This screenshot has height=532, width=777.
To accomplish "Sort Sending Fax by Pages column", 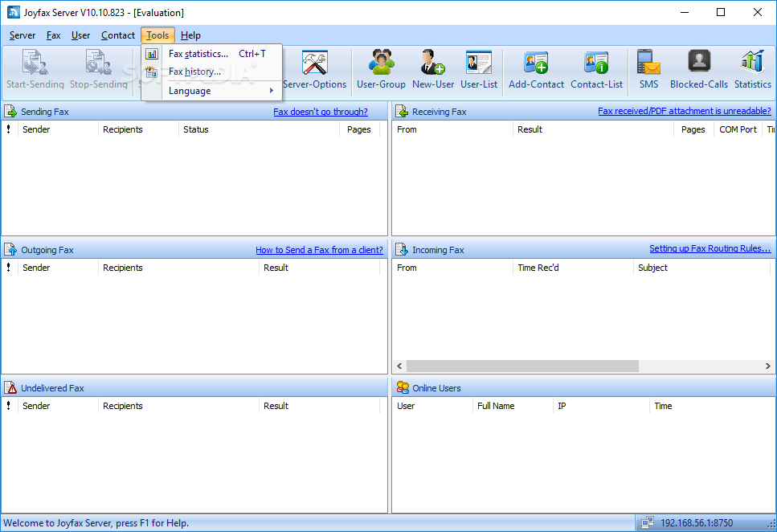I will pos(359,129).
